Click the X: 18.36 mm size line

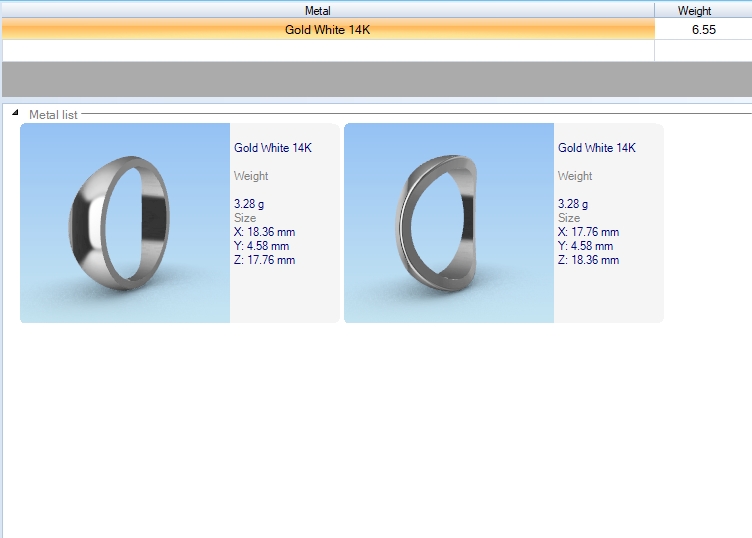tap(264, 232)
